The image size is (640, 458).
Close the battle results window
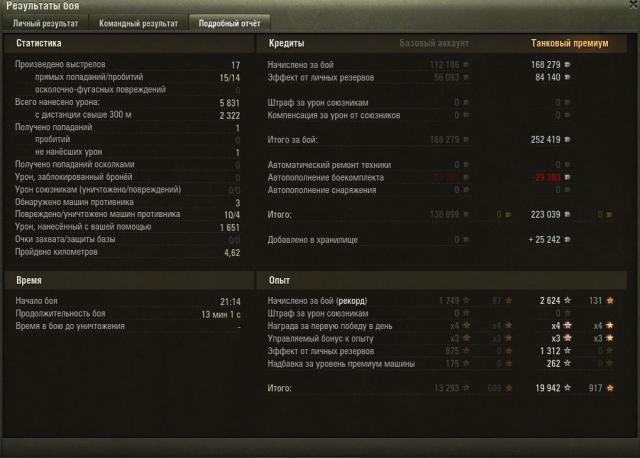pos(634,4)
